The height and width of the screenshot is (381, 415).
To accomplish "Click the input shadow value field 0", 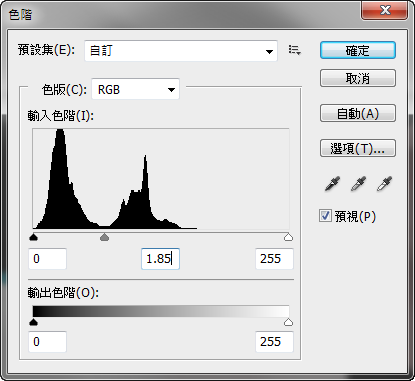I will point(47,259).
